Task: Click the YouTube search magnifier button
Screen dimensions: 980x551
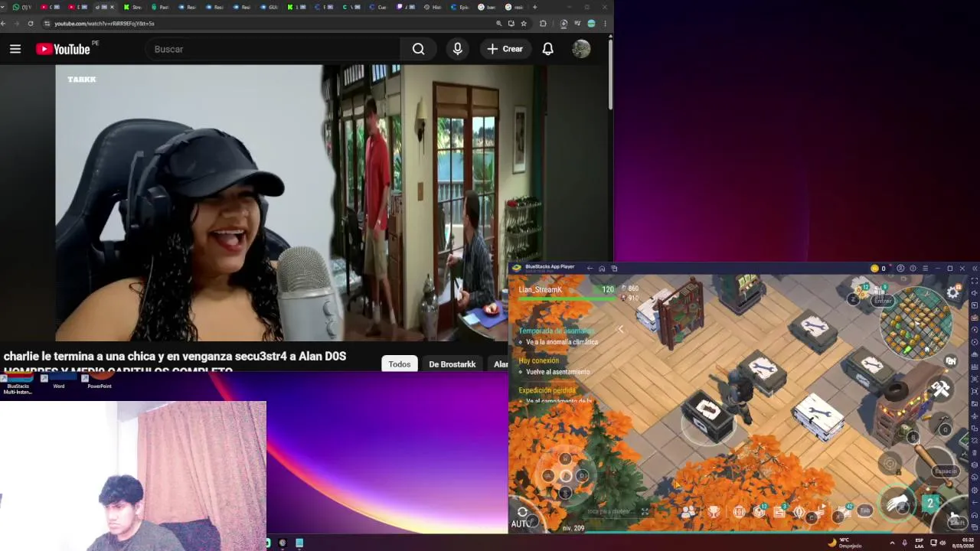Action: click(418, 49)
